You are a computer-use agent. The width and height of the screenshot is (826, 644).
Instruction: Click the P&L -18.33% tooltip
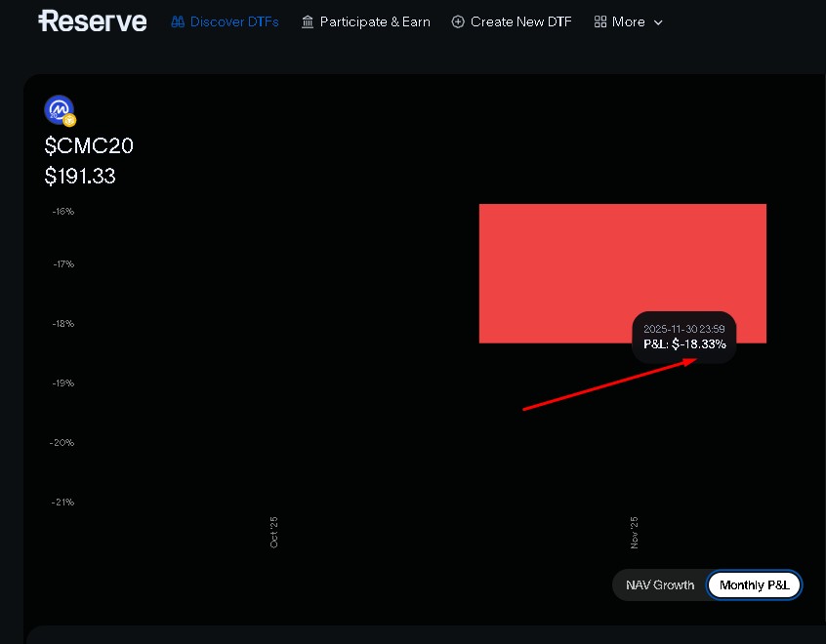pyautogui.click(x=684, y=338)
